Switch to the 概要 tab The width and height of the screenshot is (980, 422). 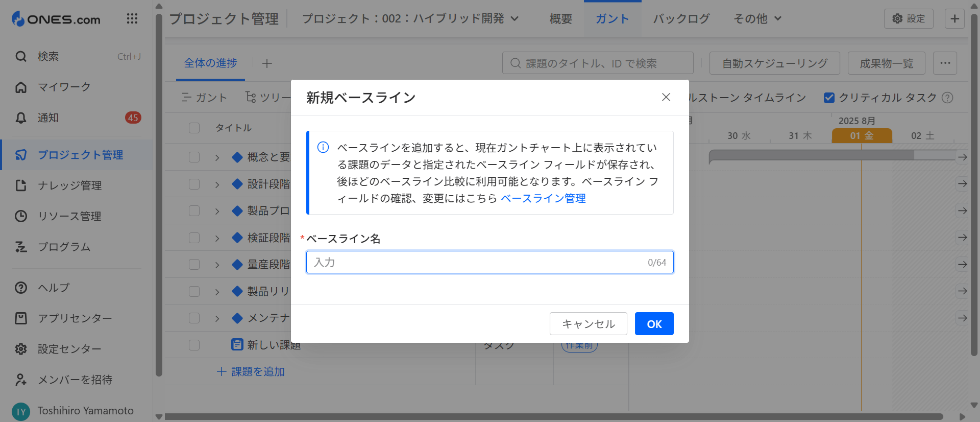click(x=561, y=19)
